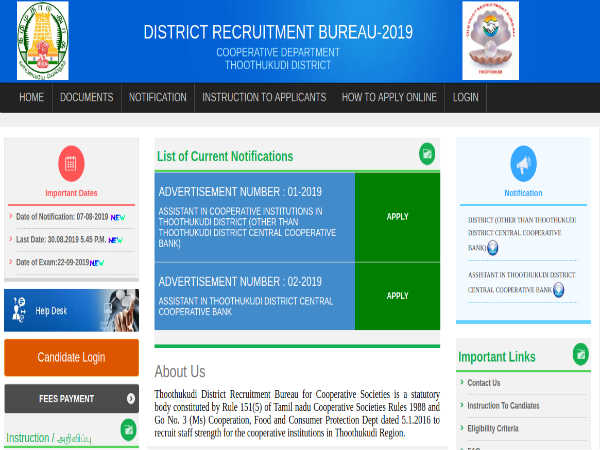Screen dimensions: 600x450
Task: Apply for Advertisement Number 01-2019
Action: (x=397, y=217)
